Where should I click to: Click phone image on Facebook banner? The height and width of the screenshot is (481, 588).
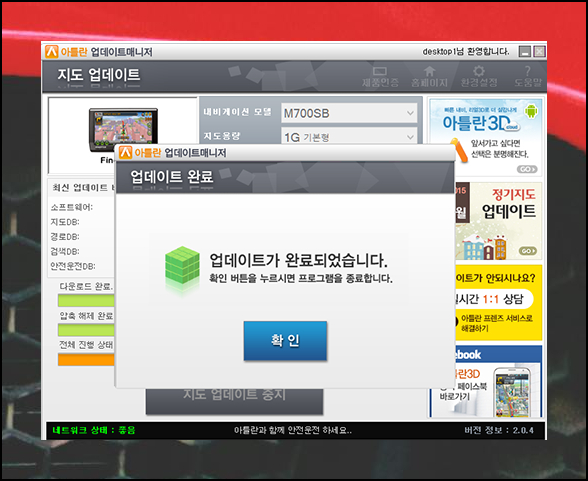tap(513, 393)
